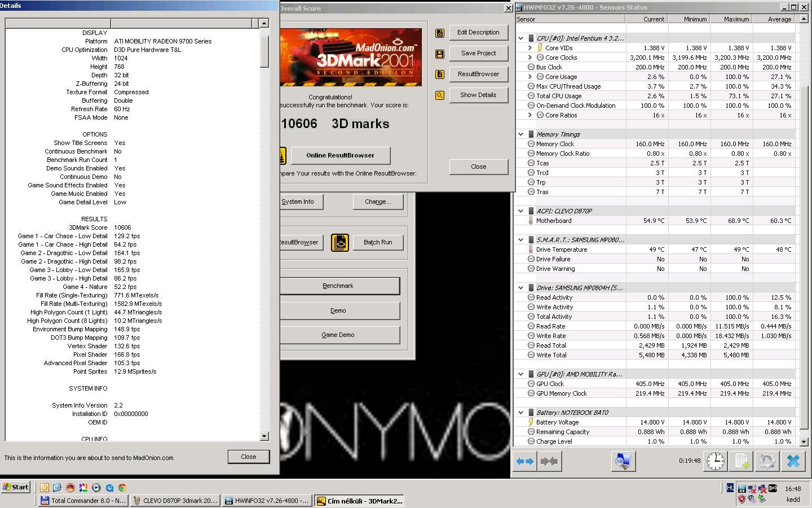This screenshot has height=508, width=812.
Task: Click the Show Details button
Action: click(478, 95)
